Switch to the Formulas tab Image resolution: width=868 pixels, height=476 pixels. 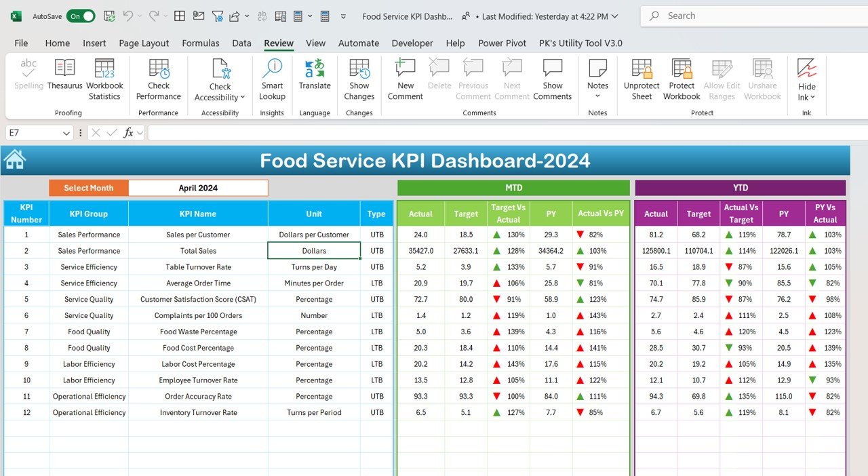coord(201,43)
